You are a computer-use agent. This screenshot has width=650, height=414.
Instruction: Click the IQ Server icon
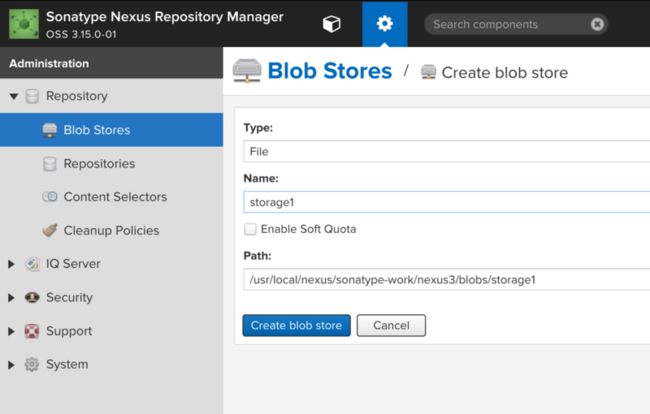32,264
